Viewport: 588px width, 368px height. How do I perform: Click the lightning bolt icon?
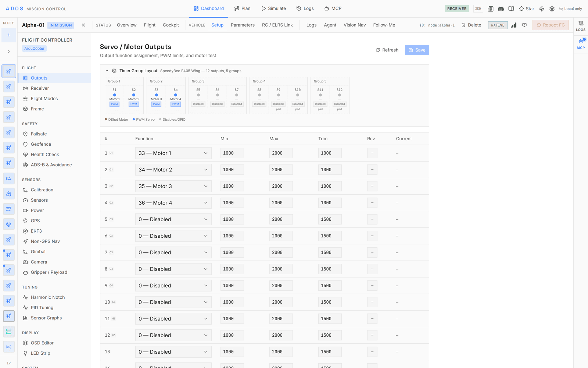pos(542,8)
